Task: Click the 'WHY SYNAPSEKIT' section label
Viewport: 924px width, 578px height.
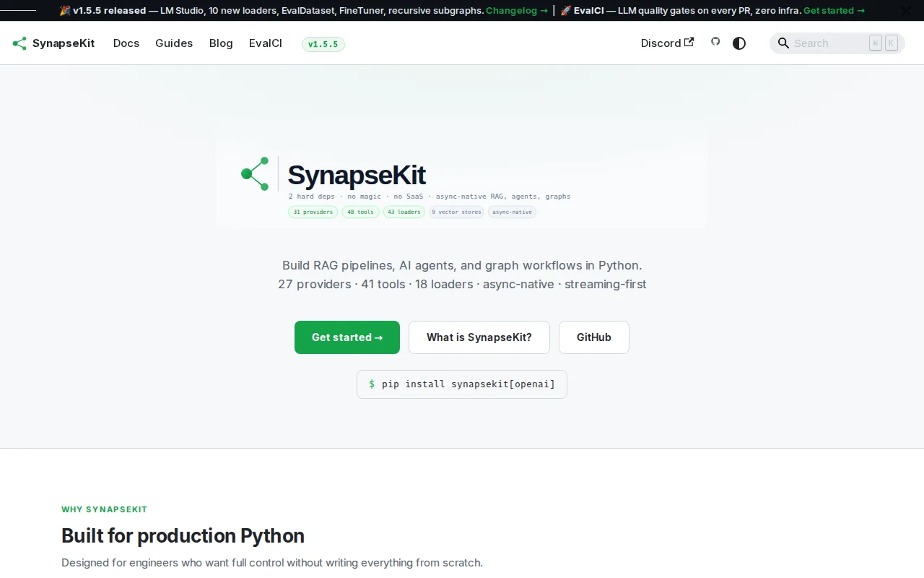Action: pos(104,509)
